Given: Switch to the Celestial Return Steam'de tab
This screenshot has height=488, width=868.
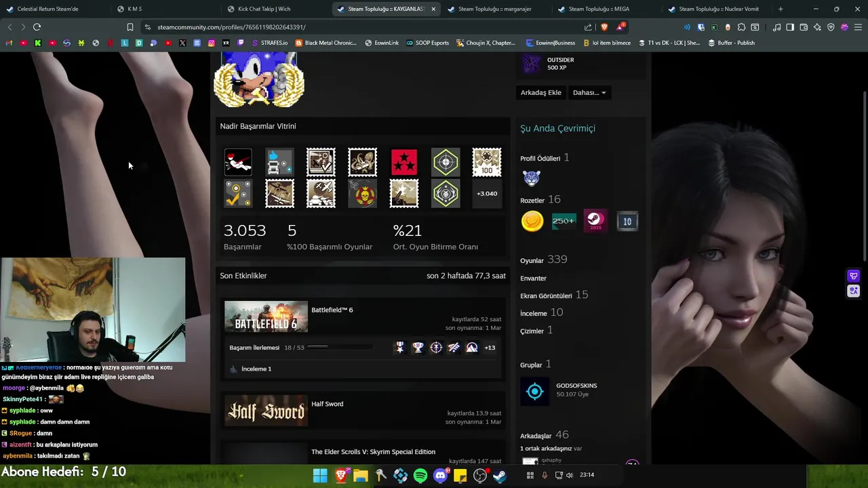Looking at the screenshot, I should pyautogui.click(x=48, y=9).
